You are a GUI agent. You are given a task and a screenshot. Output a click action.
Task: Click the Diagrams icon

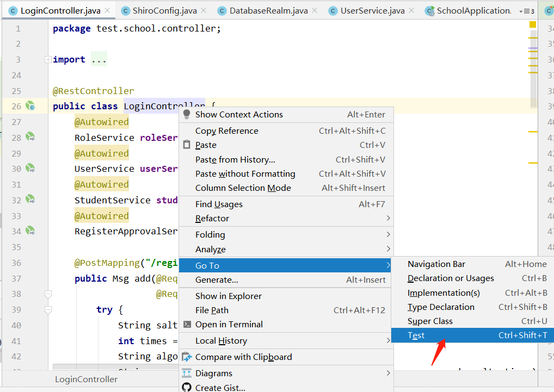[x=187, y=373]
